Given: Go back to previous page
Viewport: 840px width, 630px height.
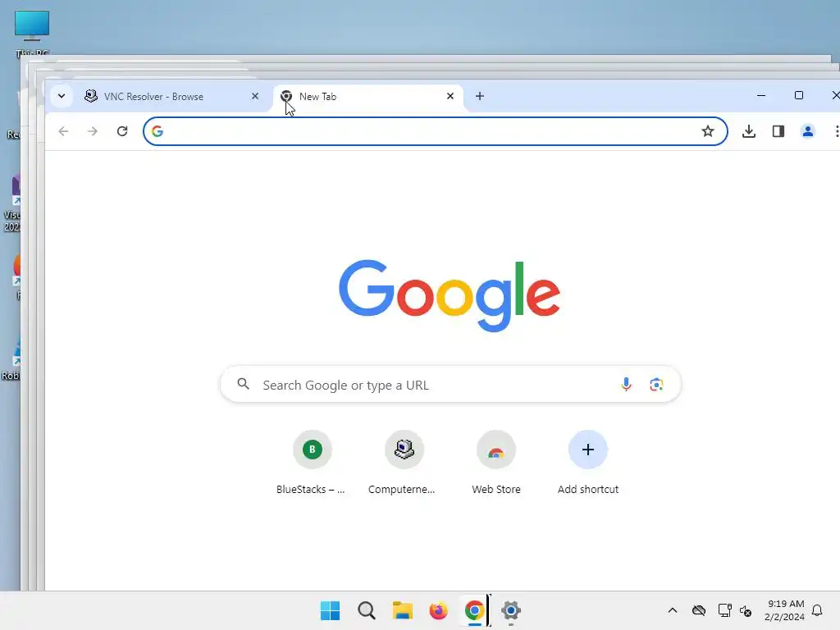Looking at the screenshot, I should (x=63, y=131).
